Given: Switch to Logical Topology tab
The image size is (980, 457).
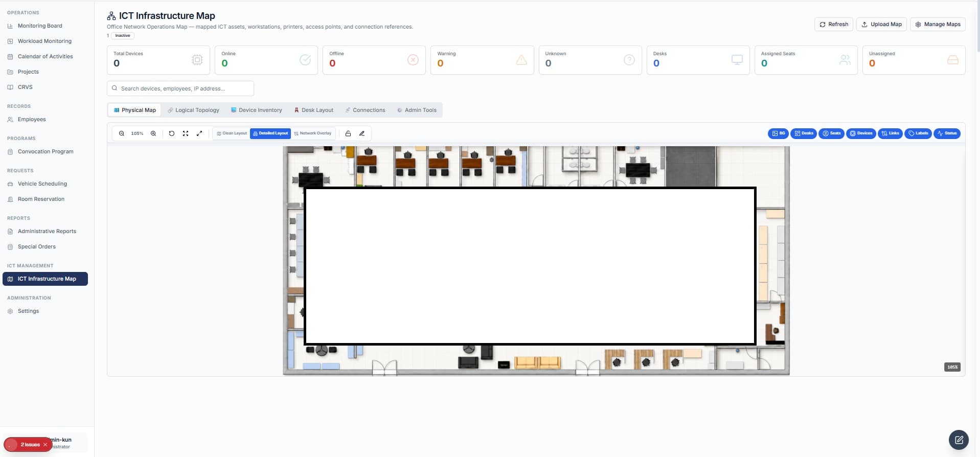Looking at the screenshot, I should click(x=193, y=110).
